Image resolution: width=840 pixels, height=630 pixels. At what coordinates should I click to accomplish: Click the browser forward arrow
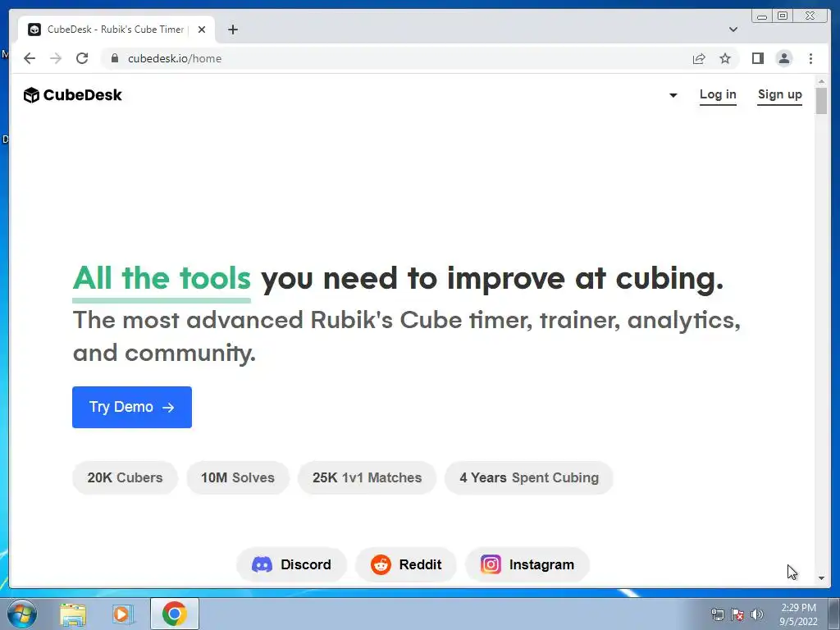56,58
